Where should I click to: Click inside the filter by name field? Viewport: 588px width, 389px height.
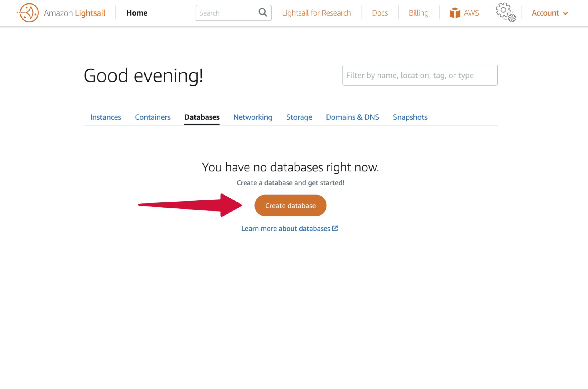pos(419,75)
